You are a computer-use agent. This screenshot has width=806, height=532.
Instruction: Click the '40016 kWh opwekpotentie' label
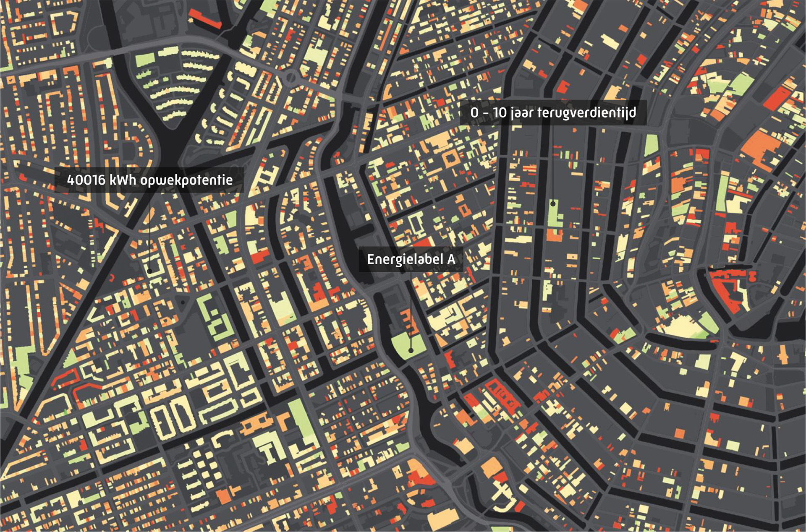pos(149,180)
